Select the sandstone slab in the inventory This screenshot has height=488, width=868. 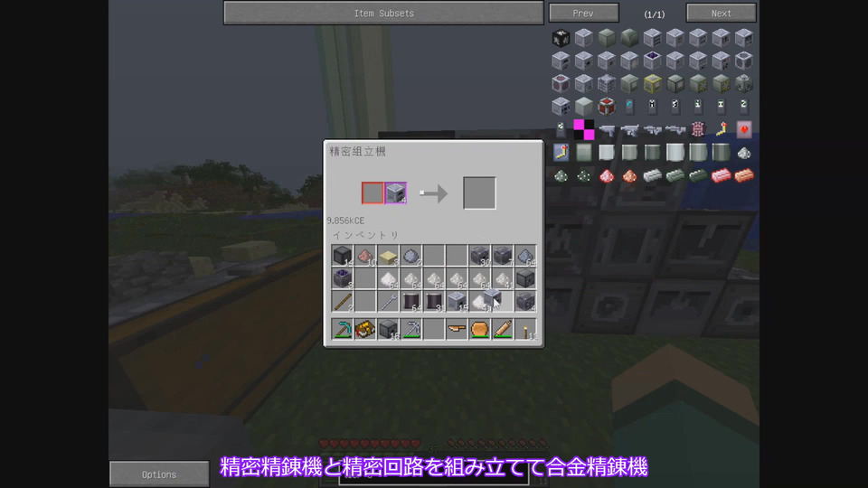click(388, 256)
